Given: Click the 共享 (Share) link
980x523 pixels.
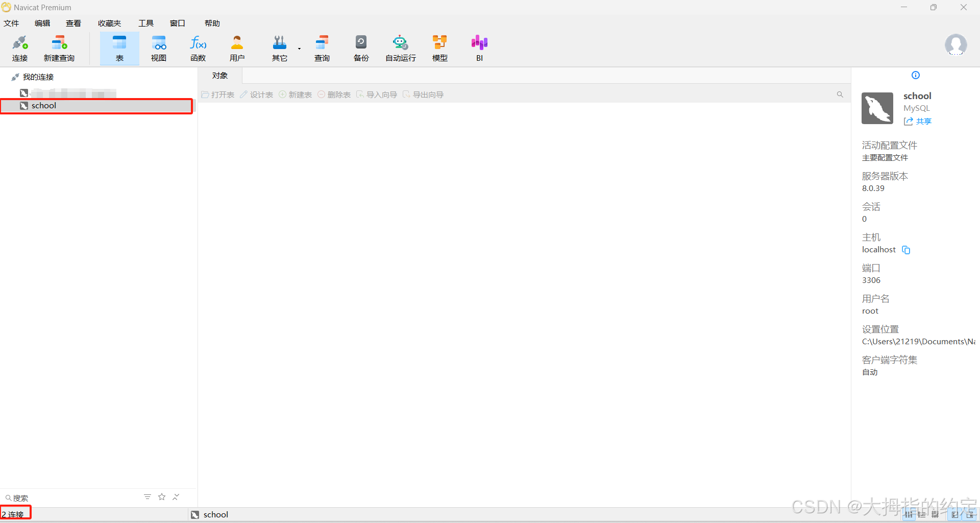Looking at the screenshot, I should coord(918,122).
